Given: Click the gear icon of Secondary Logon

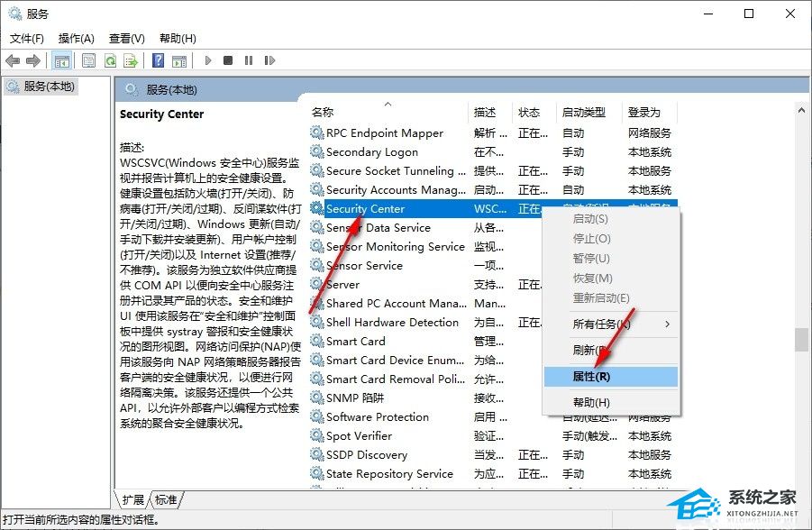Looking at the screenshot, I should click(317, 151).
